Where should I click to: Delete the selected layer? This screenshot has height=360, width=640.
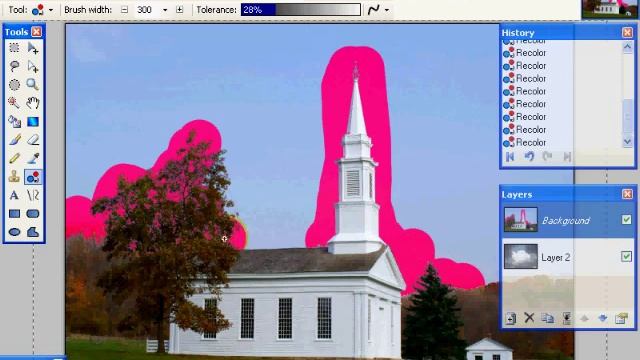tap(529, 318)
